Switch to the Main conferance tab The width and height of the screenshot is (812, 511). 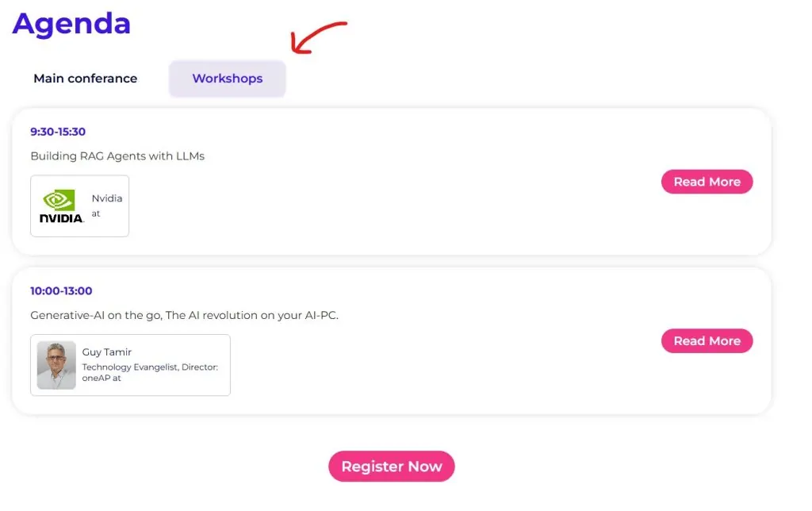tap(86, 79)
